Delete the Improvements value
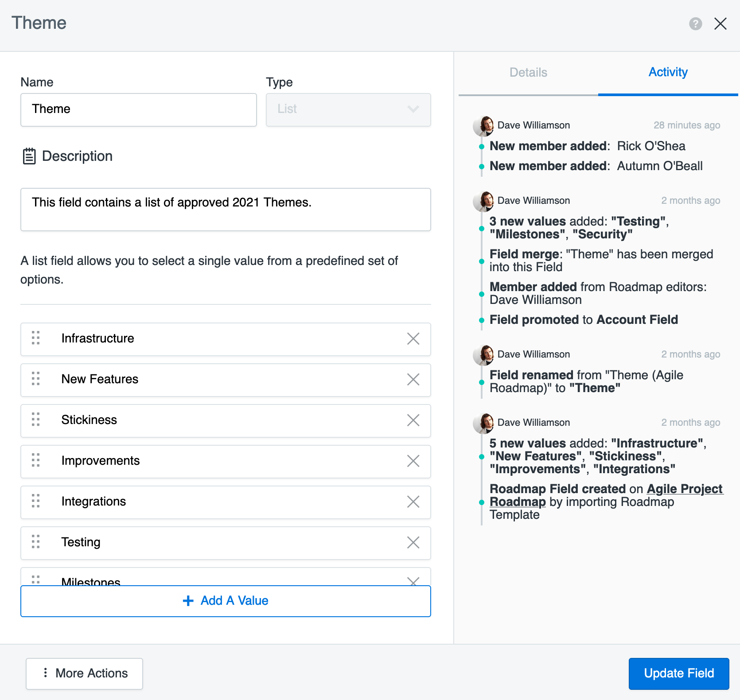 413,461
